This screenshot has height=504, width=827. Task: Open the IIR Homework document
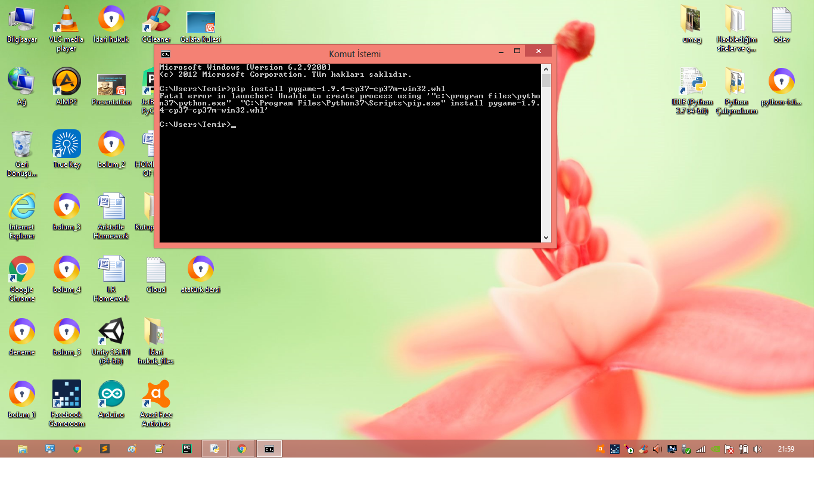[x=111, y=278]
